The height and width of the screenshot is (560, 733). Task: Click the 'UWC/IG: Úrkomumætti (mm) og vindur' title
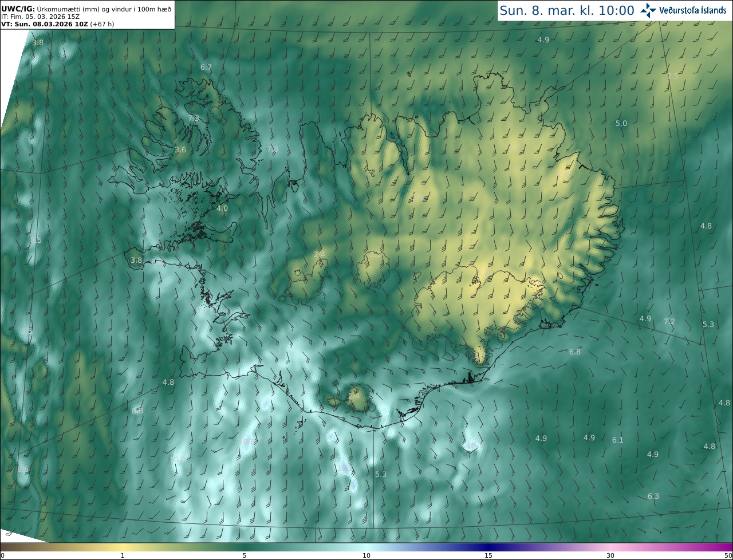[86, 9]
